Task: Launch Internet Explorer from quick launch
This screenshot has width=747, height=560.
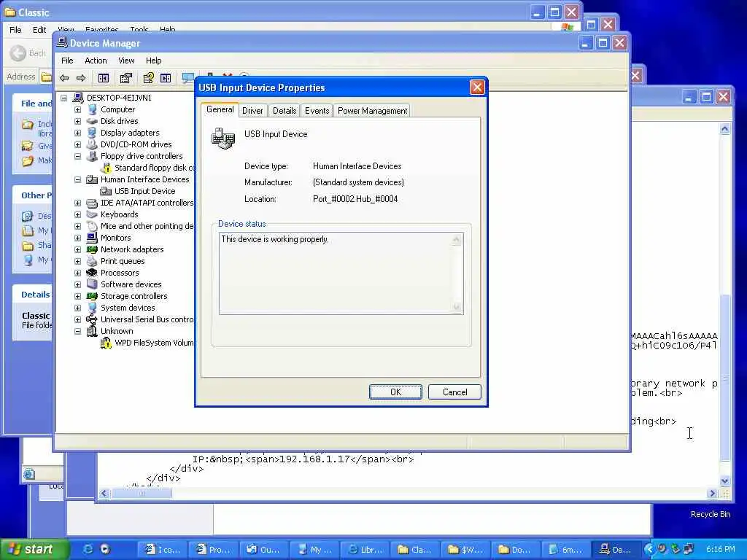Action: 88,549
